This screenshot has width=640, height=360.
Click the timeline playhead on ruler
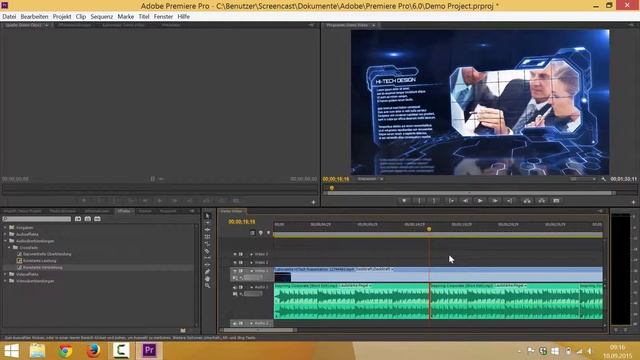[x=429, y=229]
